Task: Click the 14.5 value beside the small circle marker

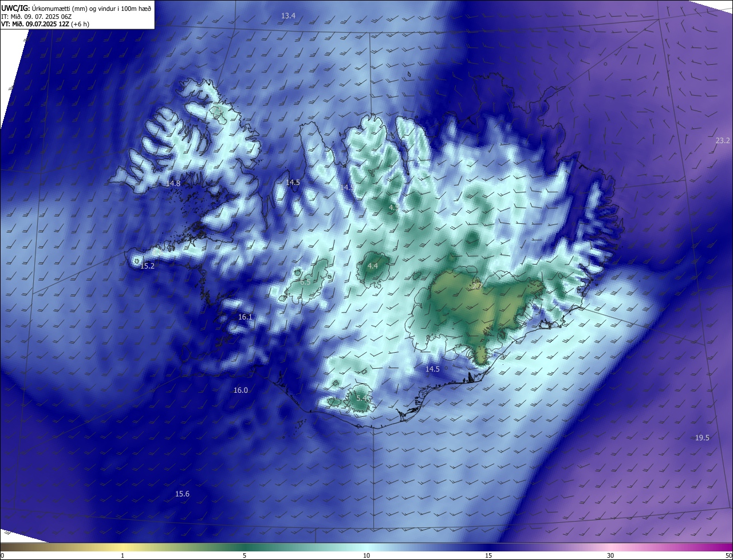Action: pyautogui.click(x=432, y=369)
